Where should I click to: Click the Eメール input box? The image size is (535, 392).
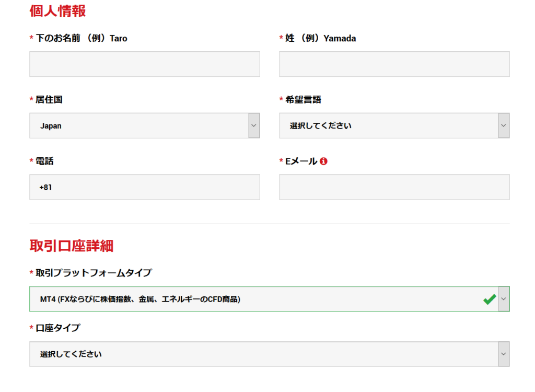coord(394,187)
